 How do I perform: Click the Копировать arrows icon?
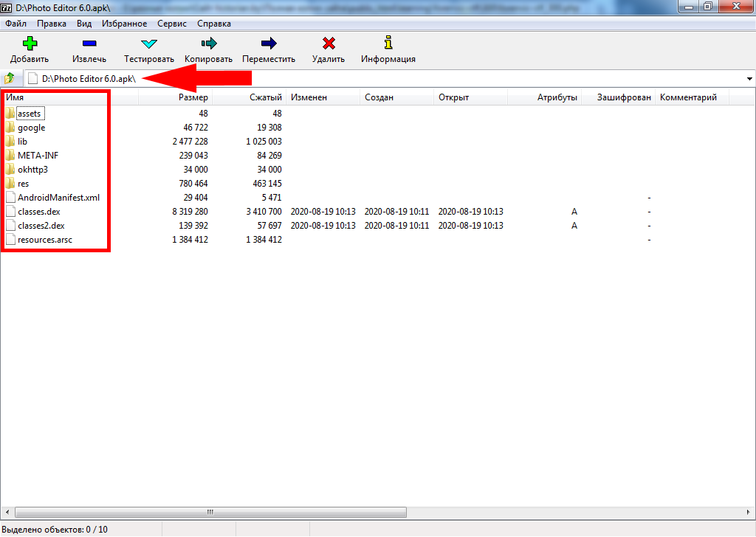click(x=208, y=44)
